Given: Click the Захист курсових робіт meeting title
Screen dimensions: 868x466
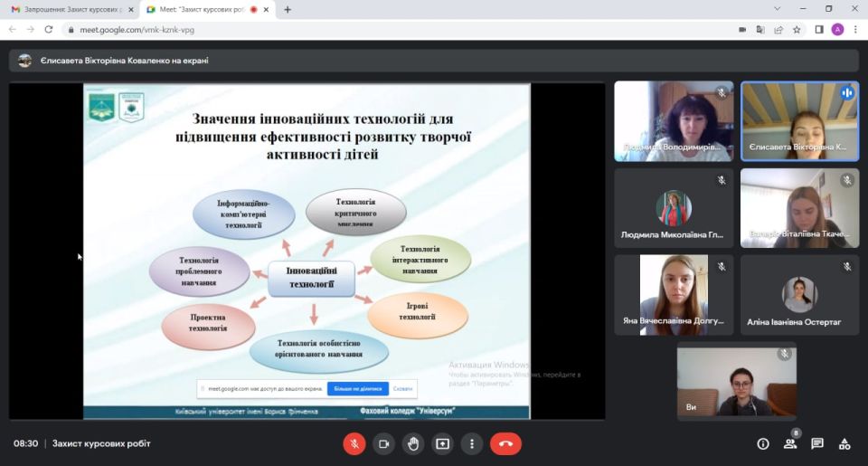Looking at the screenshot, I should coord(101,443).
